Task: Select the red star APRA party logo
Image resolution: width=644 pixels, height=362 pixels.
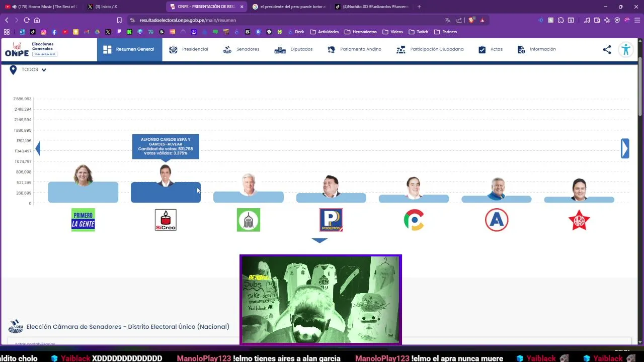Action: 579,220
